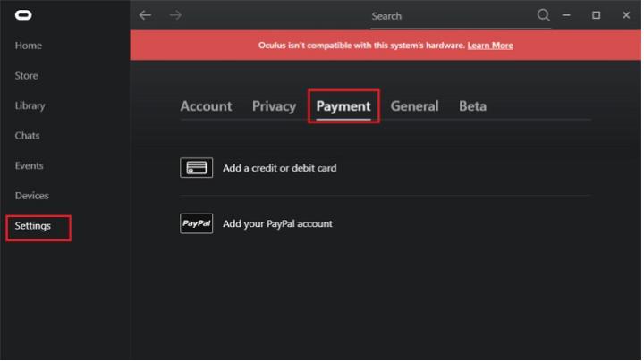Screen dimensions: 644x361
Task: Open the Beta tab
Action: pos(472,106)
